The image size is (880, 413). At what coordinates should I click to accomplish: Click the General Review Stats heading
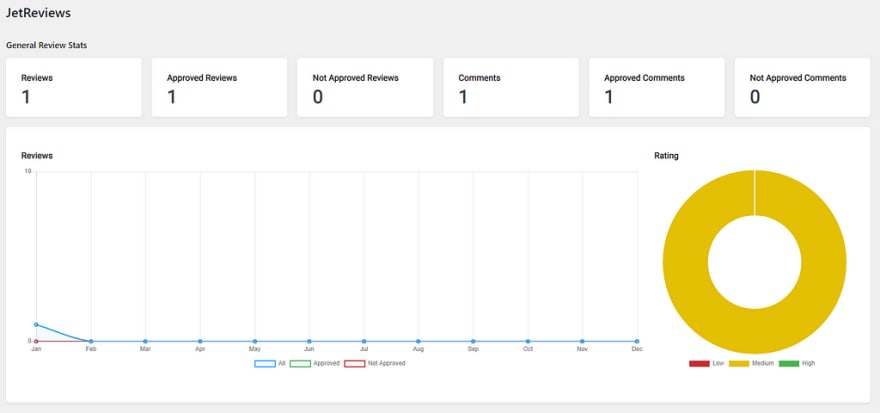coord(47,45)
